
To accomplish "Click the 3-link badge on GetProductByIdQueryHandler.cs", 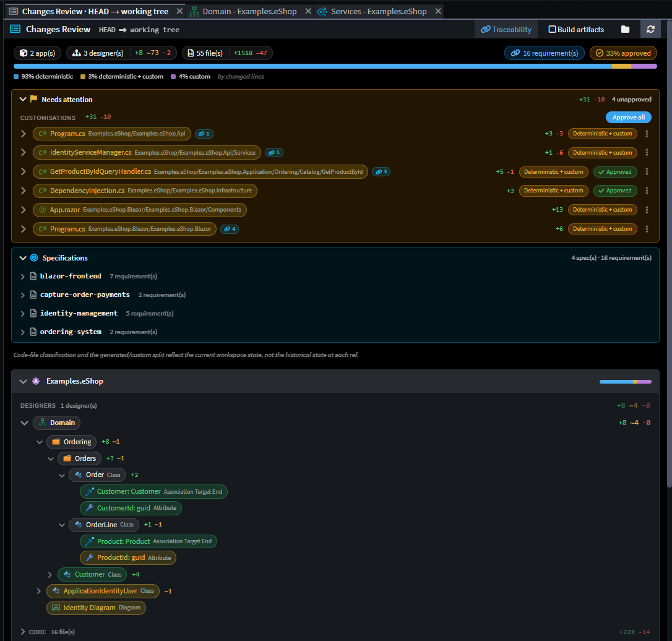I will coord(381,172).
